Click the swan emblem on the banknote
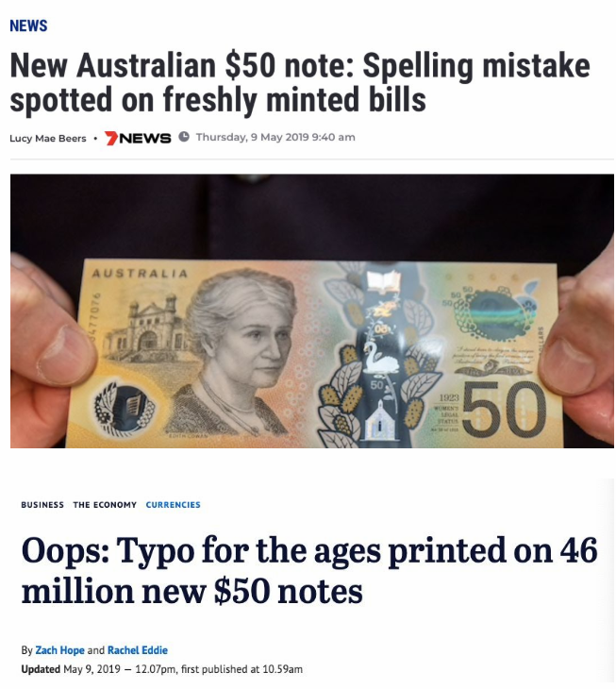 click(x=380, y=357)
